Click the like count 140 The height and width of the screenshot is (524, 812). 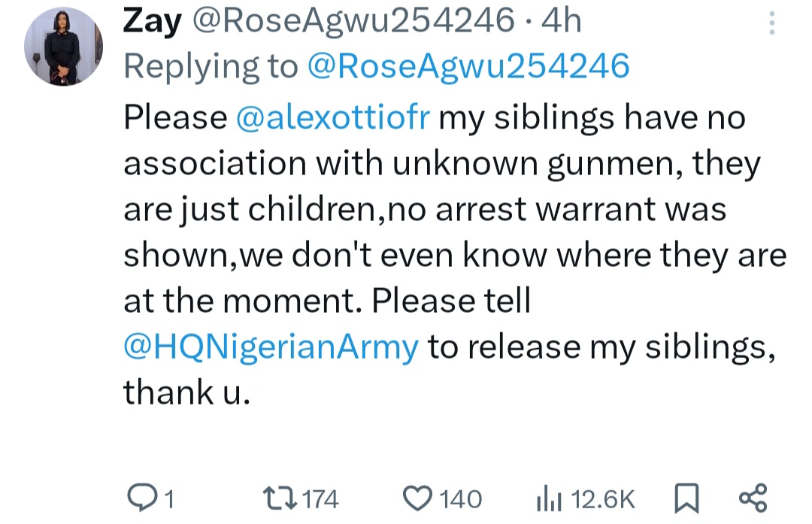[459, 498]
